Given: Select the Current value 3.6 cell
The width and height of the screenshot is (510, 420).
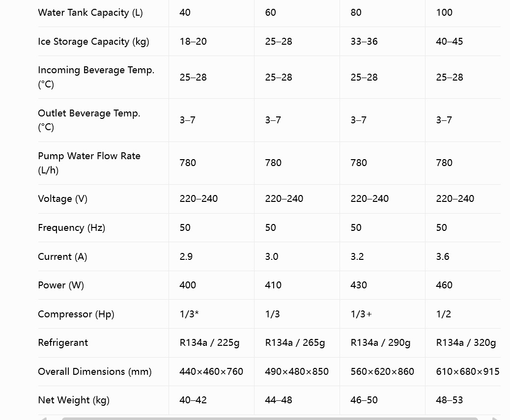Looking at the screenshot, I should (463, 256).
